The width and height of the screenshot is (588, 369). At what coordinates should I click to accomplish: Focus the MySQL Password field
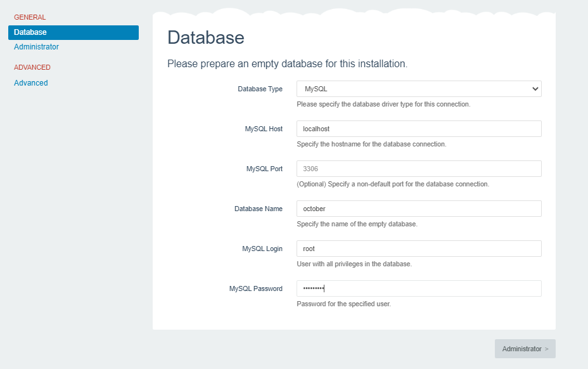(x=418, y=288)
